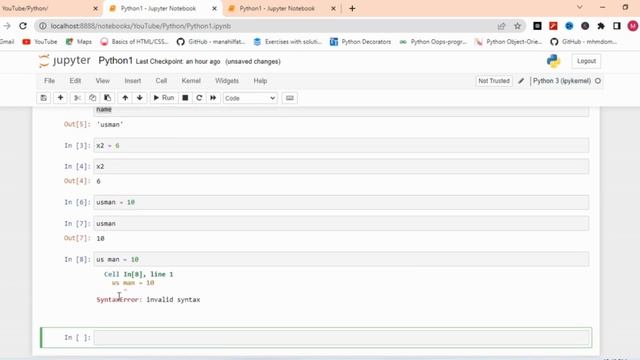The height and width of the screenshot is (360, 640).
Task: Open the GitHub - manahilfat bookmark
Action: pos(211,42)
